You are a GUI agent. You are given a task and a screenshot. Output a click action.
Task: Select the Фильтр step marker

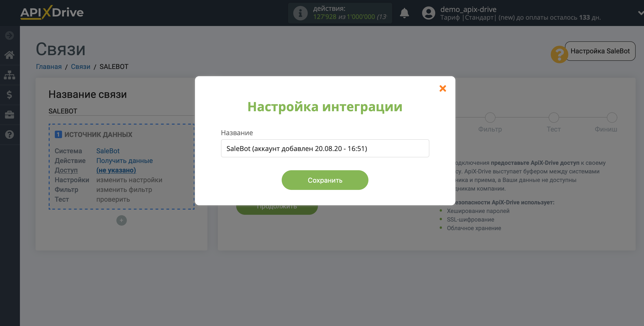pos(490,118)
